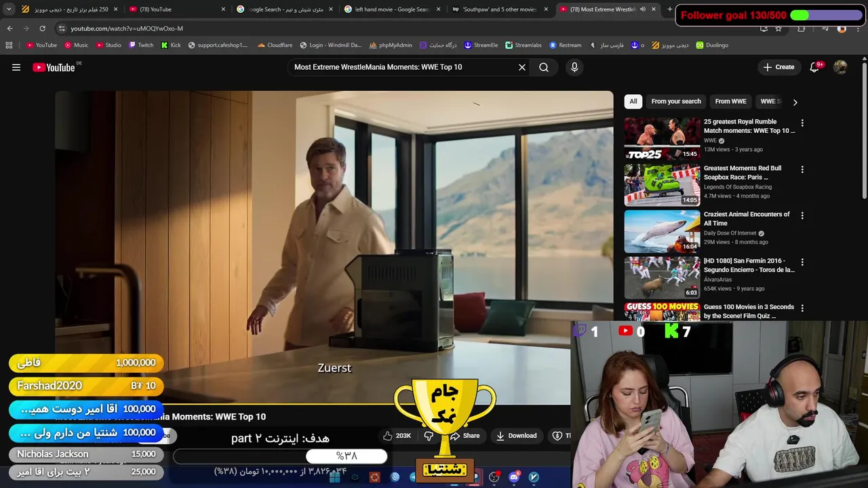
Task: Click the YouTube logo
Action: (54, 67)
